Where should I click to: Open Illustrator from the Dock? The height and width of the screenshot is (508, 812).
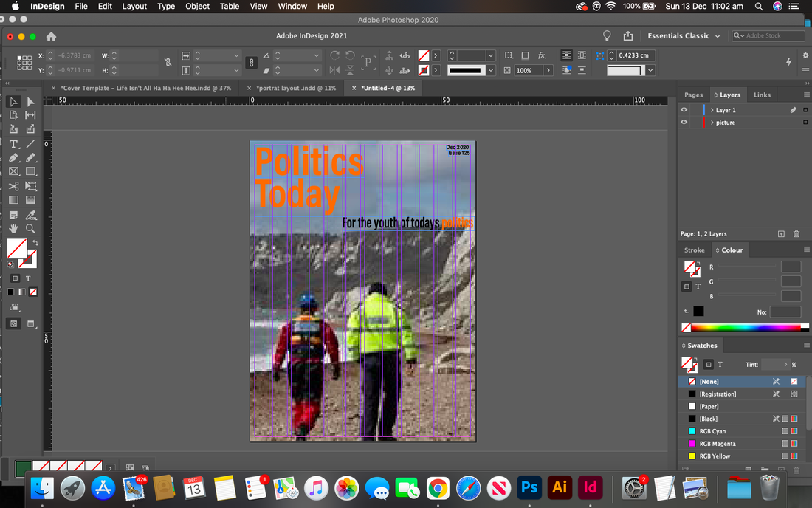560,488
